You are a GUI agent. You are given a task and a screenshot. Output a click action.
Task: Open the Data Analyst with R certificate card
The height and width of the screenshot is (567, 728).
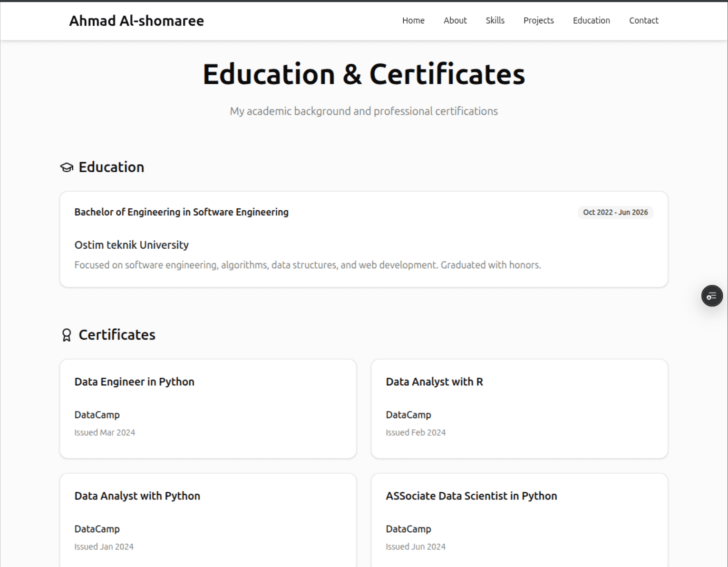click(519, 409)
